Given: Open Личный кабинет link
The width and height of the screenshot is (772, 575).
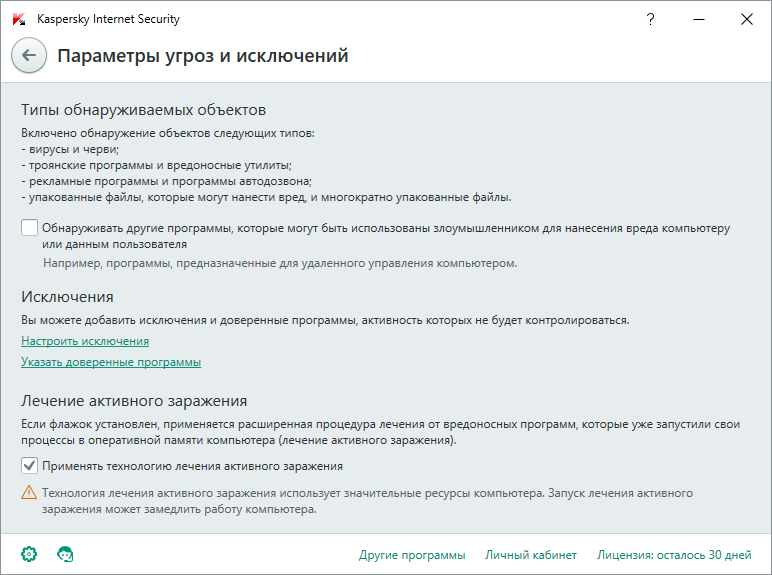Looking at the screenshot, I should 531,555.
